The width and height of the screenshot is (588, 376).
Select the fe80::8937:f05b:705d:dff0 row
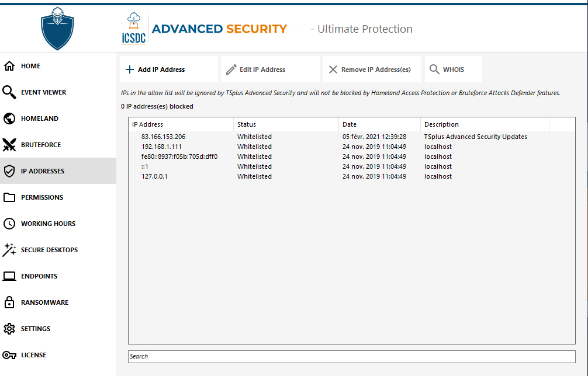(352, 156)
